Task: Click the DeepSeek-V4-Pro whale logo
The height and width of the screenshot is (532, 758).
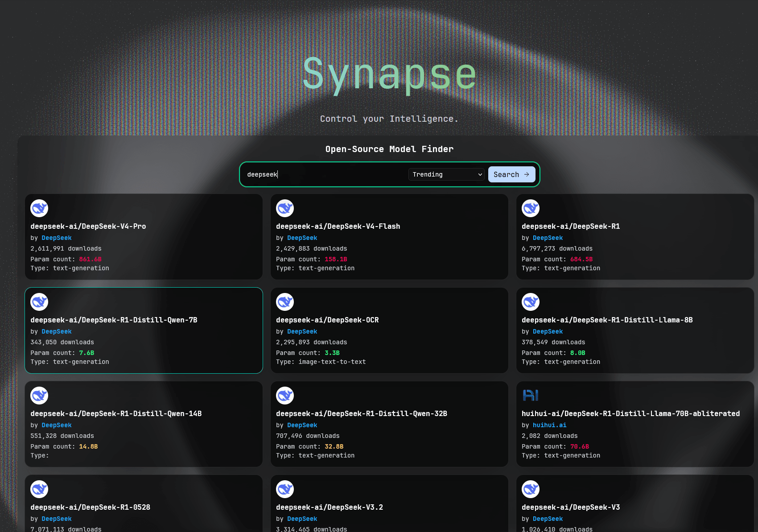Action: 39,208
